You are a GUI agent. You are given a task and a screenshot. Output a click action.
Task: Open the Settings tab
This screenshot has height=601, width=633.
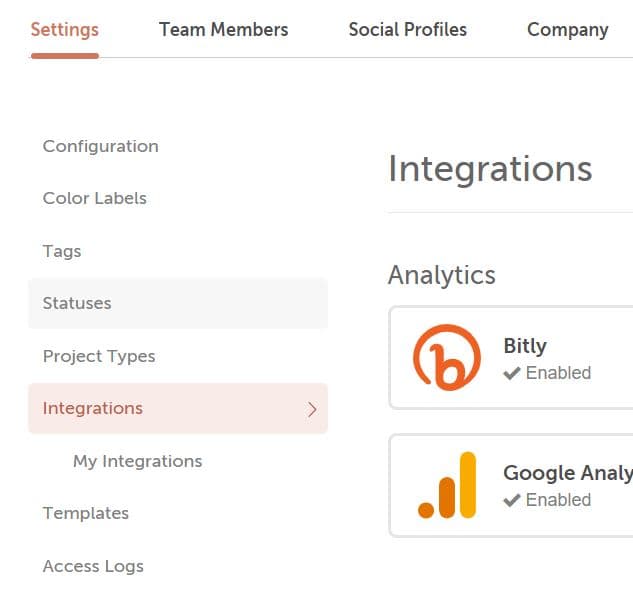pos(65,29)
